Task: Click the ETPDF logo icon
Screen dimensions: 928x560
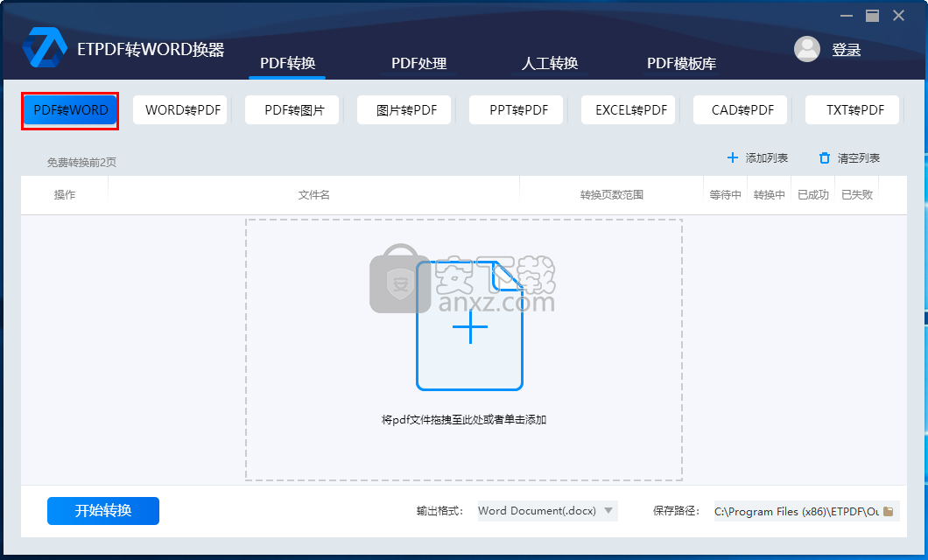Action: pyautogui.click(x=45, y=47)
